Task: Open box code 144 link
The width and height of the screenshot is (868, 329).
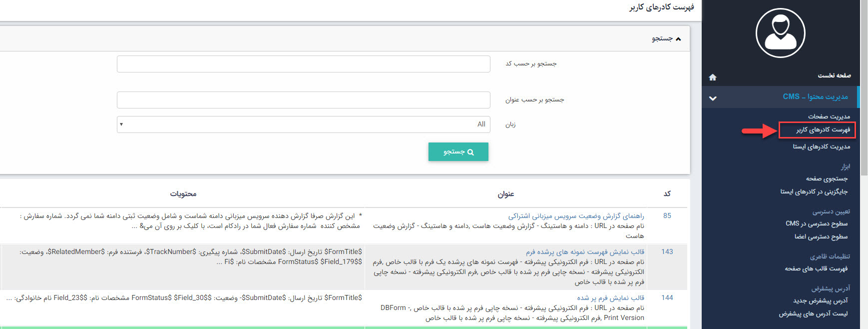Action: click(667, 298)
